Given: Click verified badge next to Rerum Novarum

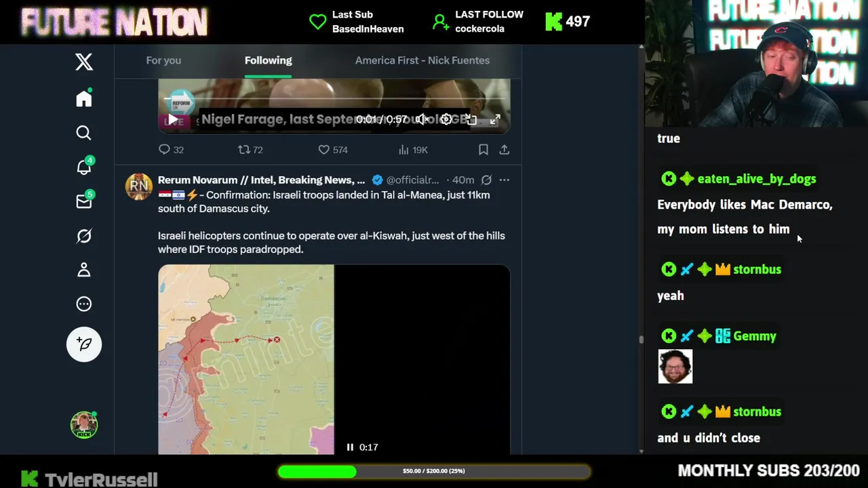Looking at the screenshot, I should (x=377, y=180).
